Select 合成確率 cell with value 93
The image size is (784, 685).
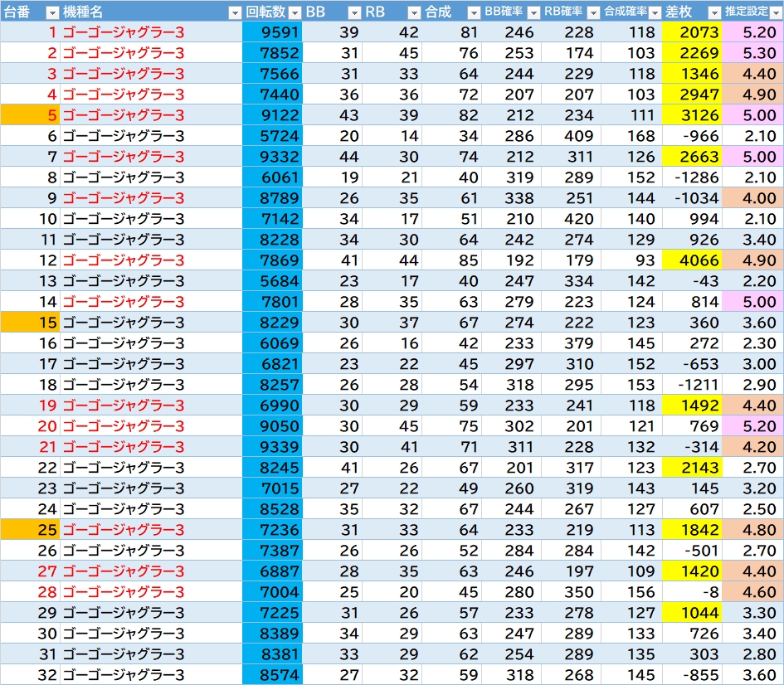(631, 260)
